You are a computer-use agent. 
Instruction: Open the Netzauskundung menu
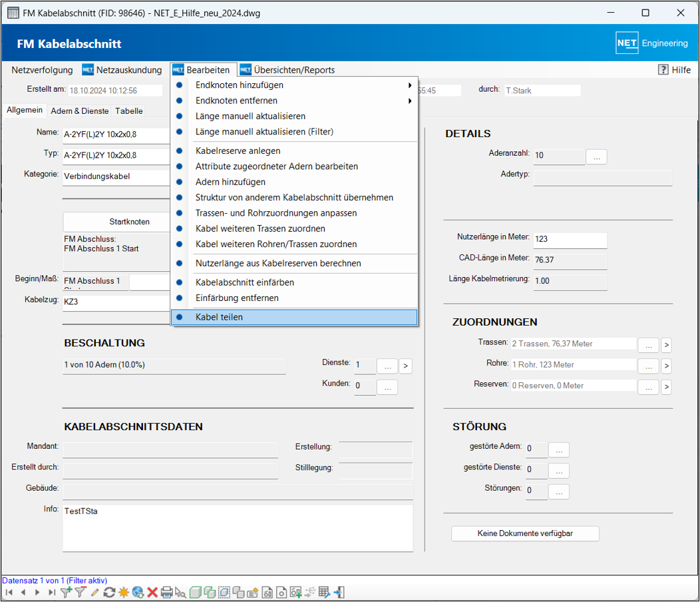122,70
